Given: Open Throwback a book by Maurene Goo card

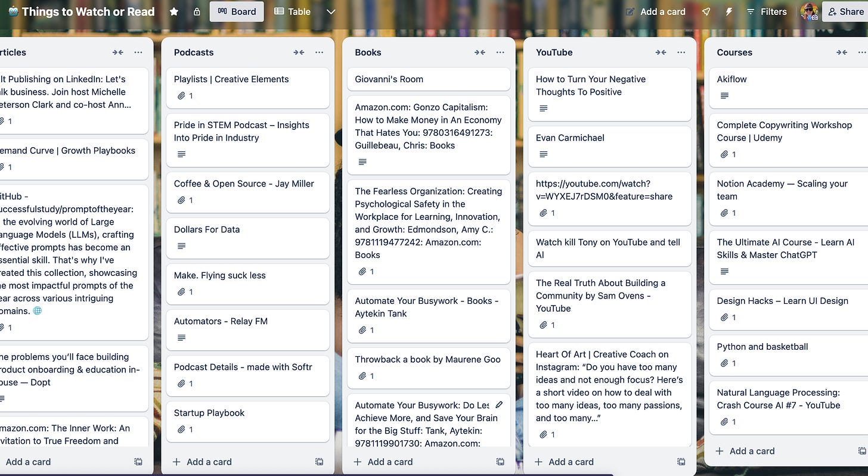Looking at the screenshot, I should click(429, 368).
